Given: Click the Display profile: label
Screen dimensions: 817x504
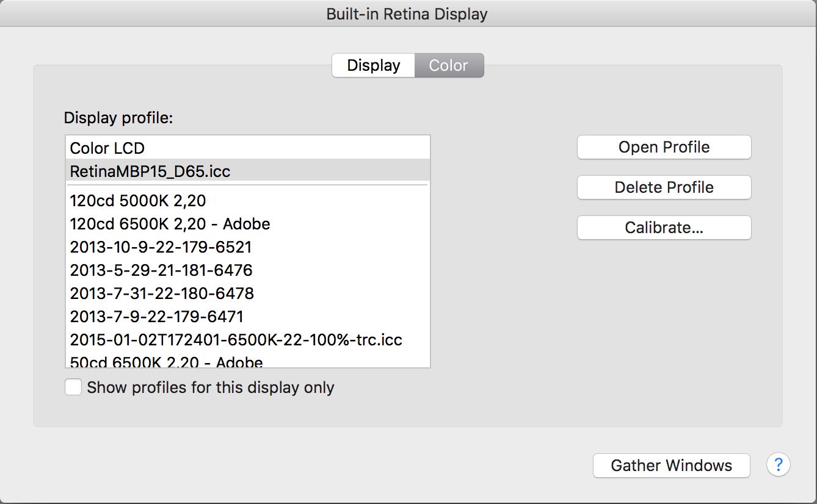Looking at the screenshot, I should [x=118, y=118].
